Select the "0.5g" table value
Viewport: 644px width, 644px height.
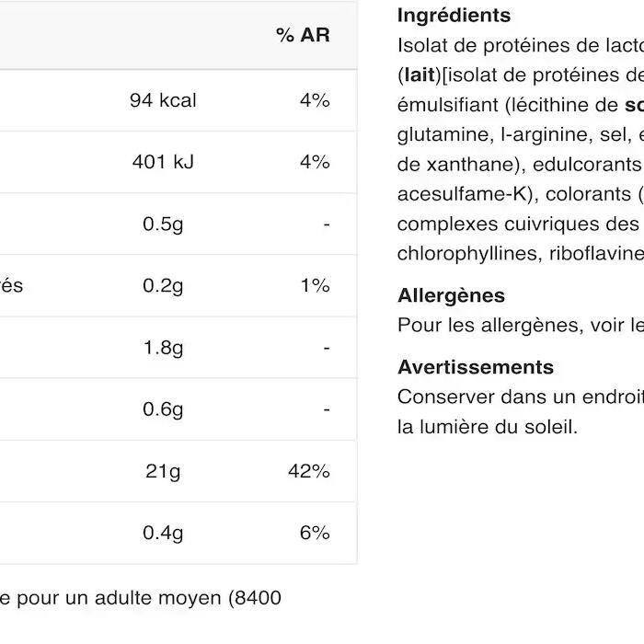pyautogui.click(x=163, y=224)
